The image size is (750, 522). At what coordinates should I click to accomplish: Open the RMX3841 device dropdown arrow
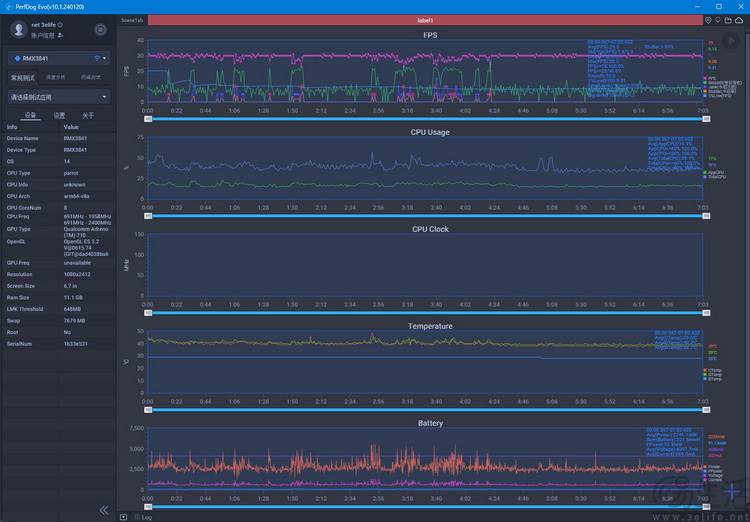click(x=104, y=58)
